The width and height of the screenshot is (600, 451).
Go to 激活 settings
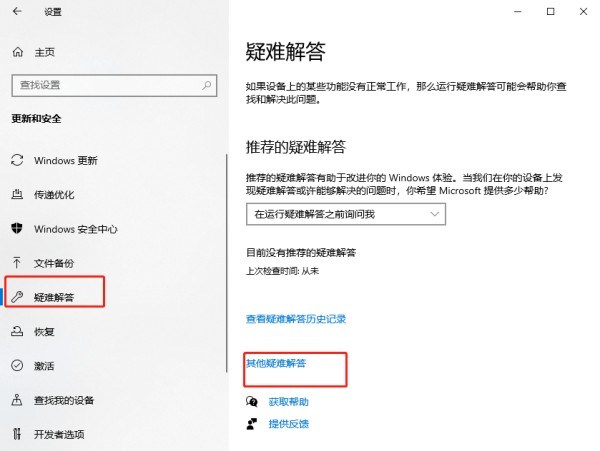point(44,366)
